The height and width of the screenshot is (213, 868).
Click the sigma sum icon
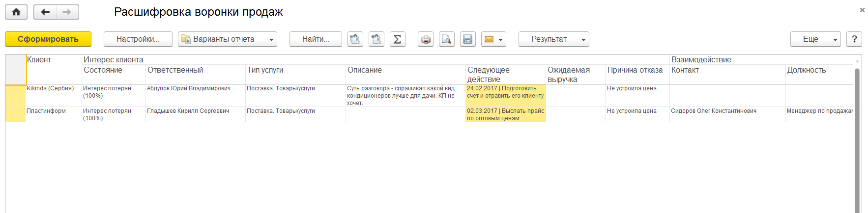[398, 39]
